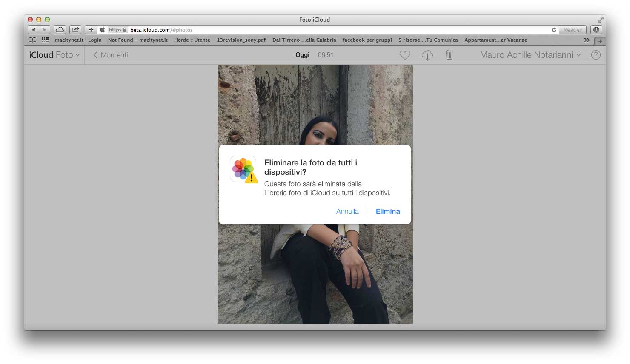Open the 13revision_sony.pdf bookmark
This screenshot has width=630, height=364.
coord(241,40)
